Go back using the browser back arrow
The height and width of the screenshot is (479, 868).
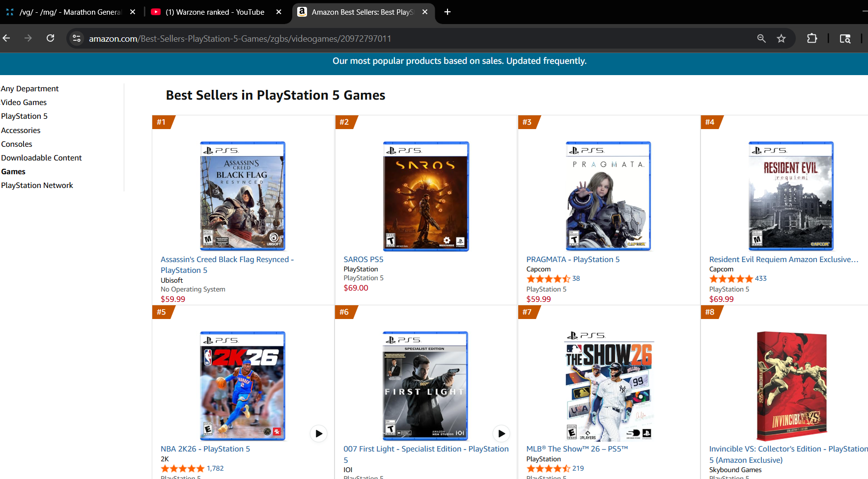[x=6, y=38]
